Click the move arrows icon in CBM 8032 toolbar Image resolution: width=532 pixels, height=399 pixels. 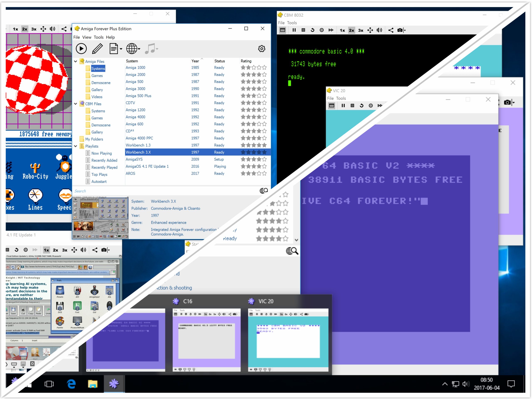point(370,30)
